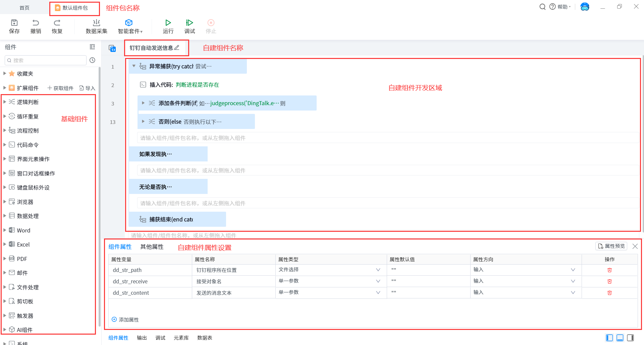This screenshot has height=345, width=644.
Task: Switch to the 其他属性 tab
Action: 152,247
